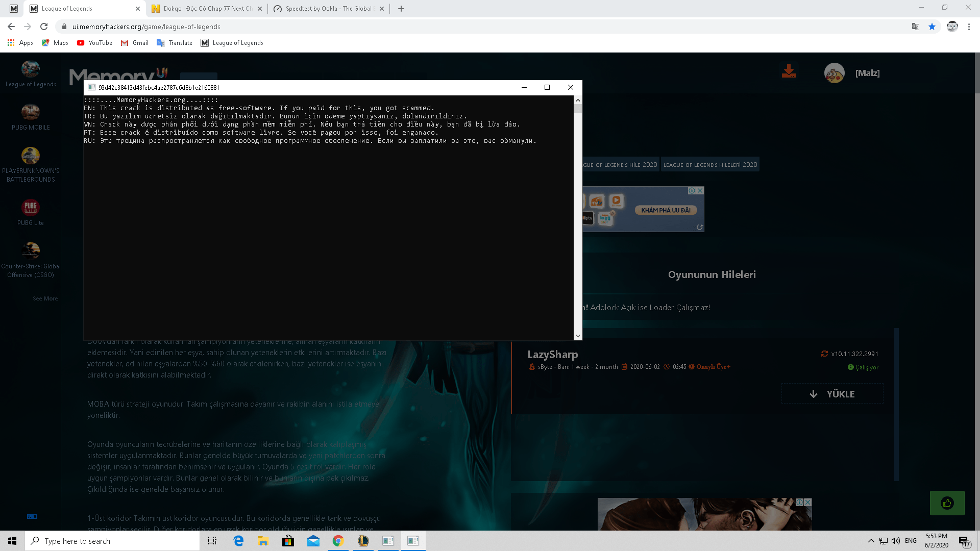Open PLAYERUNKNOWN'S BATTLEGROUNDS sidebar icon

pyautogui.click(x=31, y=156)
